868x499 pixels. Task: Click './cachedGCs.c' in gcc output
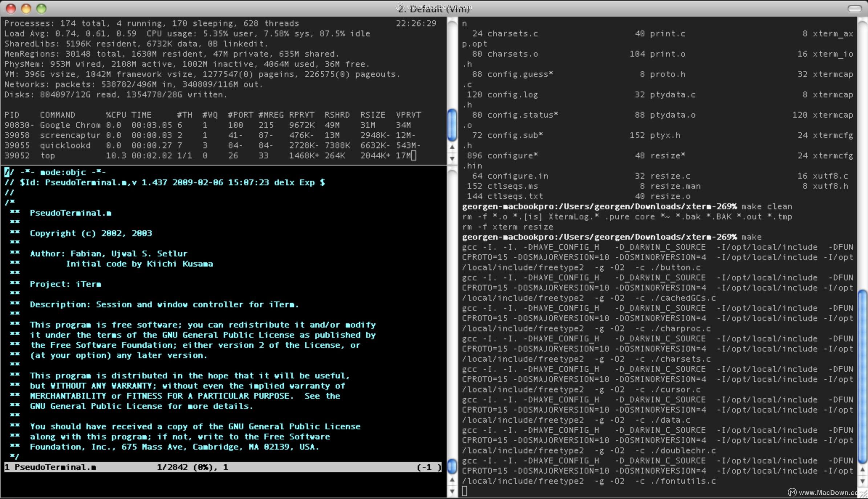(x=683, y=298)
